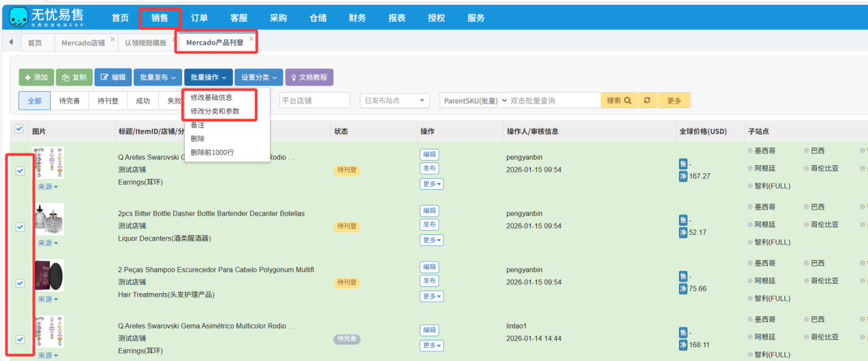Click the blue 编辑 pencil toolbar button
The image size is (868, 361).
(113, 77)
